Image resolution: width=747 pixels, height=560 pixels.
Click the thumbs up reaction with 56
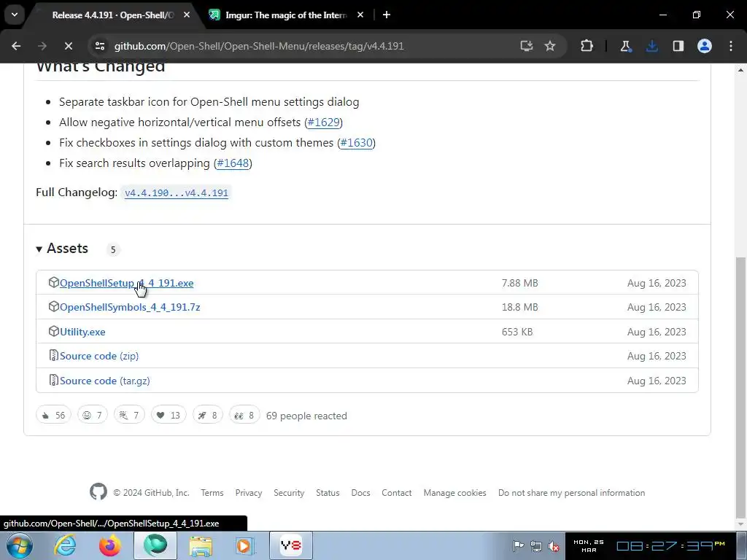(53, 415)
